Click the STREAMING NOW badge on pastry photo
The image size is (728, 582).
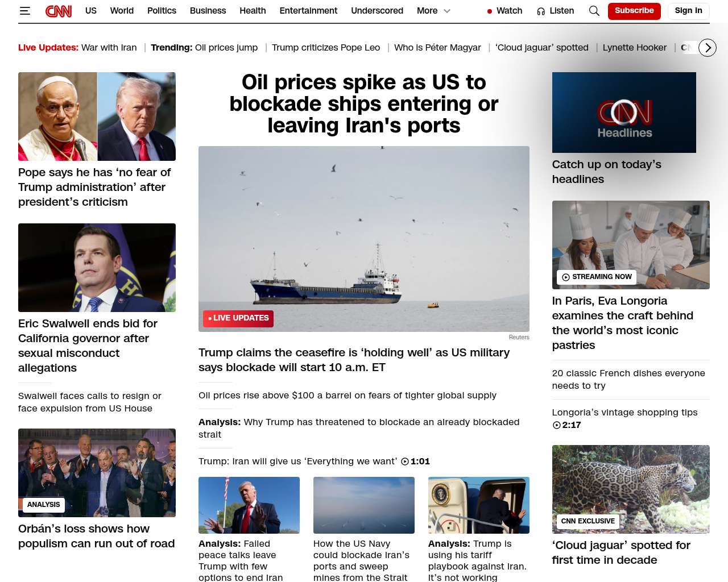click(597, 277)
